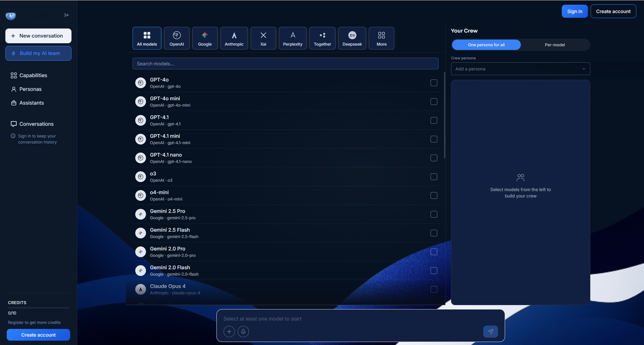Open the More providers tab
Screen dimensions: 644x345
pyautogui.click(x=382, y=38)
